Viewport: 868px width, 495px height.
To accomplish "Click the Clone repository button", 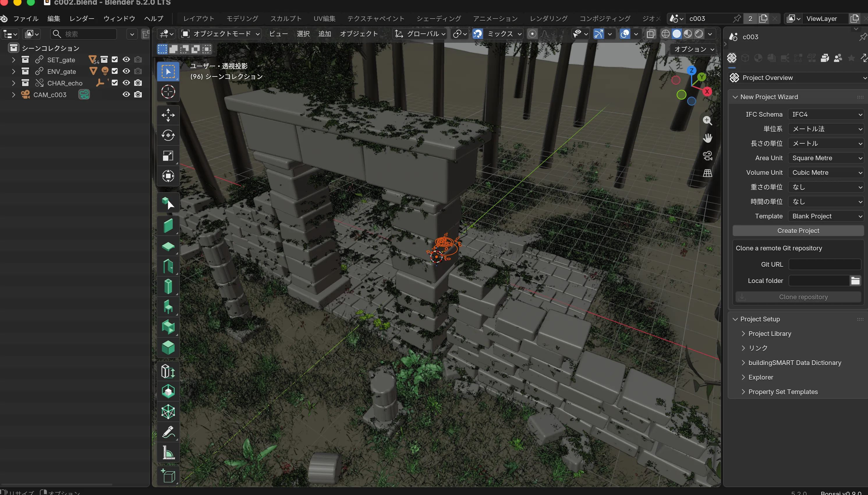I will coord(798,297).
